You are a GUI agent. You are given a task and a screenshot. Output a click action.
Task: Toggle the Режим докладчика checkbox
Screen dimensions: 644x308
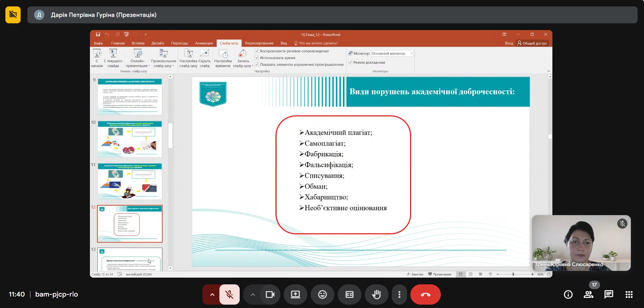pyautogui.click(x=351, y=62)
